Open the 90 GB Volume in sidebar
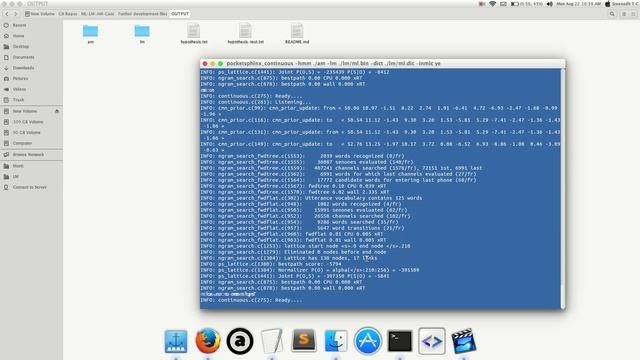This screenshot has height=360, width=640. pos(31,132)
